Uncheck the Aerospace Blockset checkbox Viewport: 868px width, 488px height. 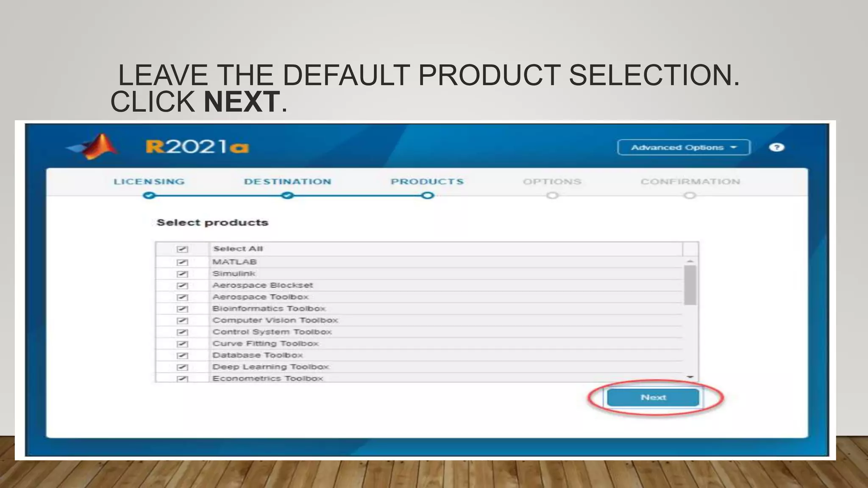(x=182, y=286)
